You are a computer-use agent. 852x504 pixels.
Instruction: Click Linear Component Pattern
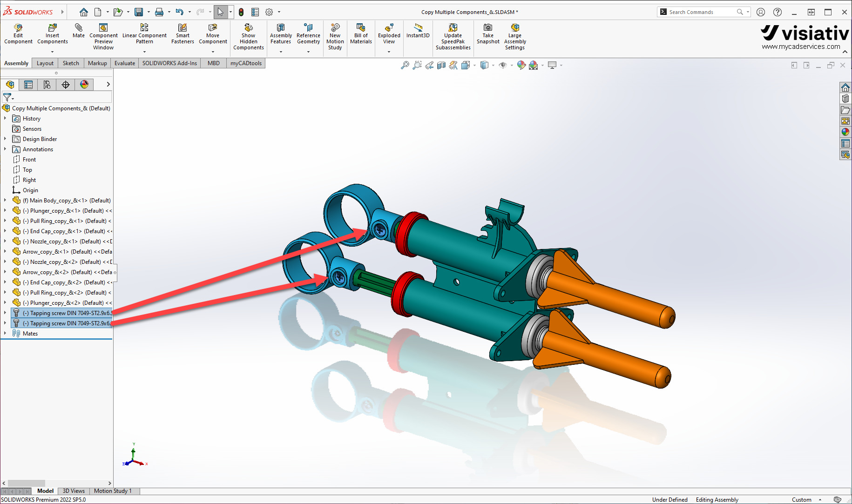pyautogui.click(x=144, y=34)
